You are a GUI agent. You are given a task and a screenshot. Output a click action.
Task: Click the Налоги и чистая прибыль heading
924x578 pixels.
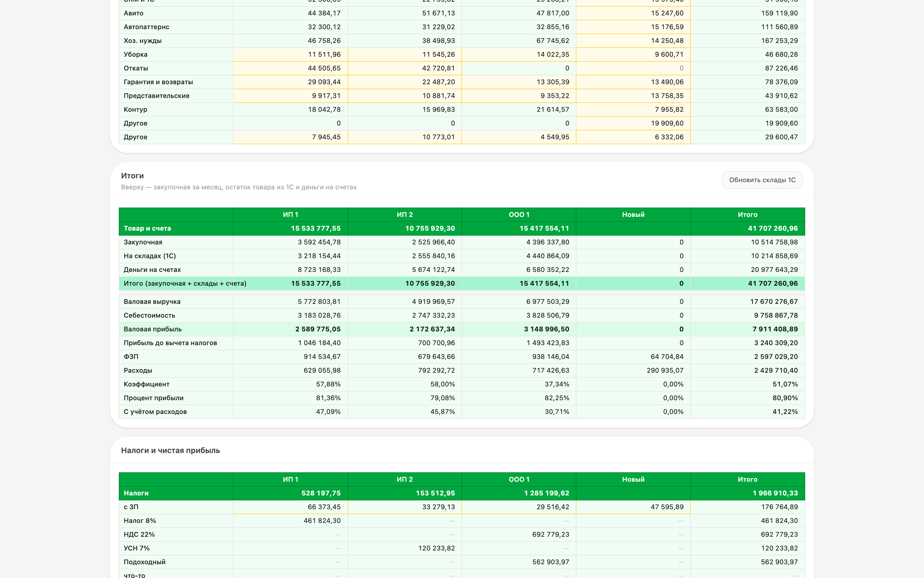(x=170, y=450)
